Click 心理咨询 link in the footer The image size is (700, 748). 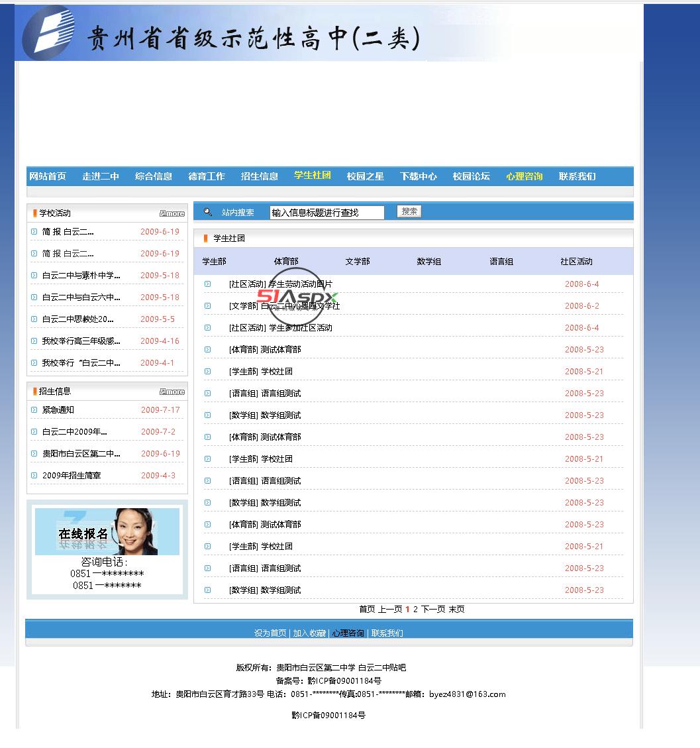coord(348,633)
